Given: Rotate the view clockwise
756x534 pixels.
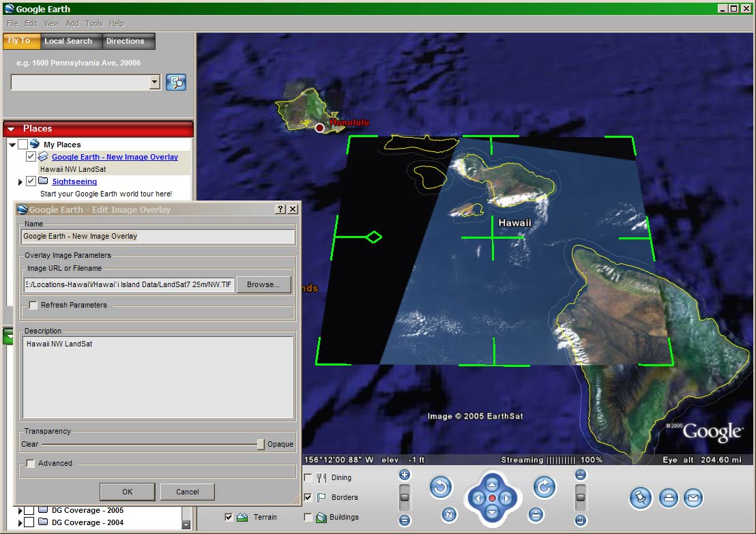Looking at the screenshot, I should pos(544,487).
